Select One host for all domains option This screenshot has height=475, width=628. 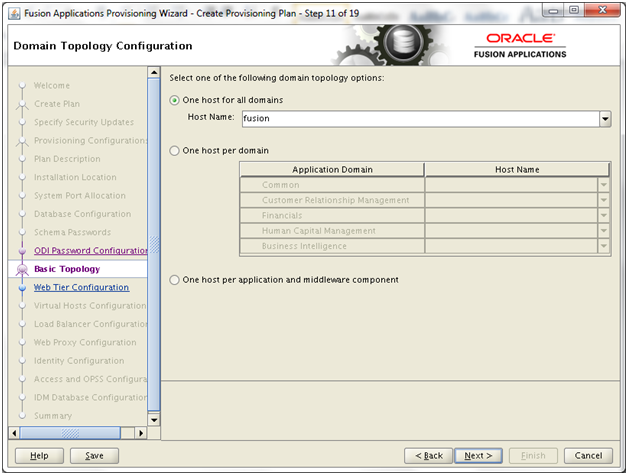174,100
